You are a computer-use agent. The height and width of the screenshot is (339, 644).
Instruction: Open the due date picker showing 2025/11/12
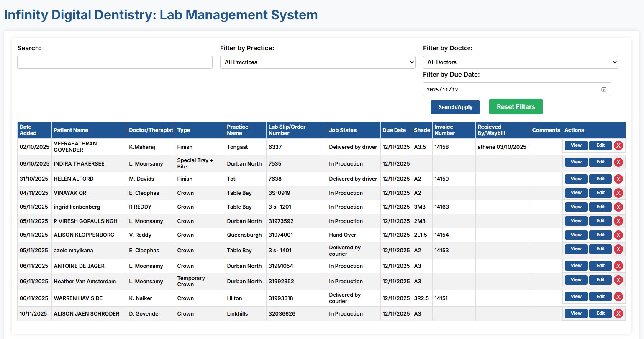click(x=516, y=89)
